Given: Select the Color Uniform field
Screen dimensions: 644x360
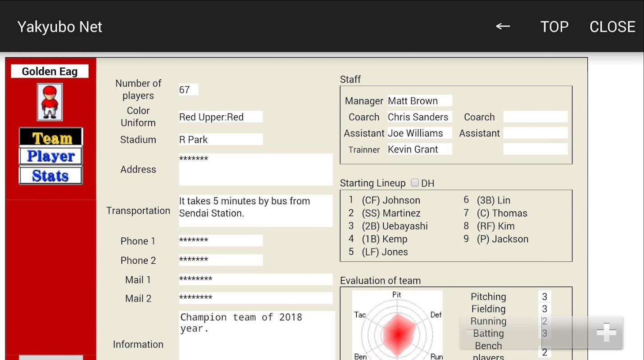Looking at the screenshot, I should [221, 117].
